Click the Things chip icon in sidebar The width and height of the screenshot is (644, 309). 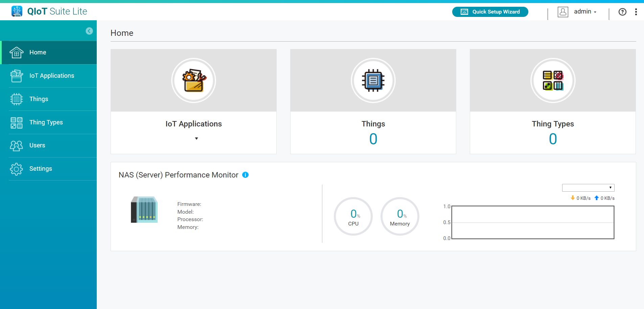point(16,99)
